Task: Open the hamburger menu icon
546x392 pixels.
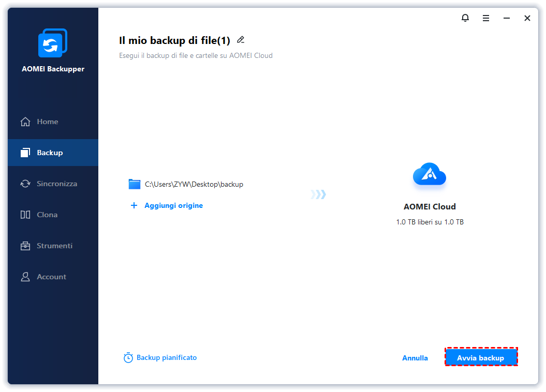Action: [486, 18]
